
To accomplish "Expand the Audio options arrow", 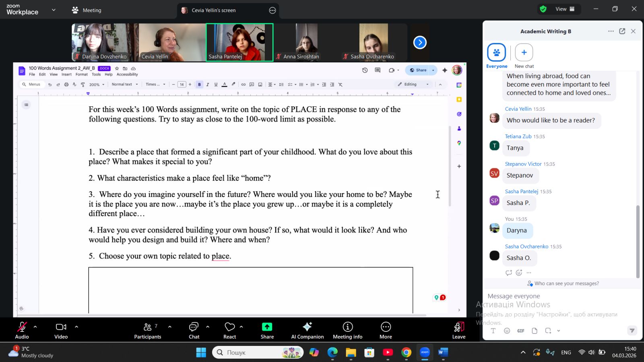I will [x=35, y=327].
